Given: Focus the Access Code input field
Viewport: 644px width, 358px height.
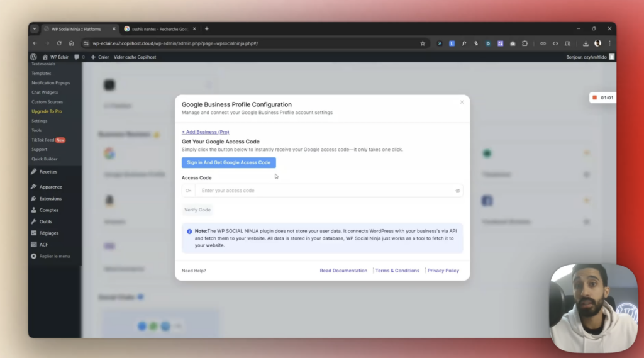Looking at the screenshot, I should point(324,191).
